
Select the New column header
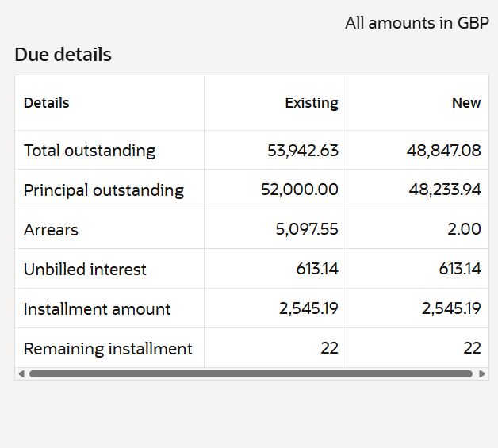pyautogui.click(x=466, y=103)
